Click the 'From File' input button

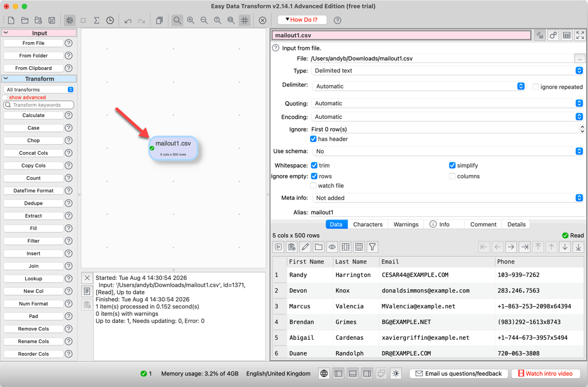(x=33, y=43)
